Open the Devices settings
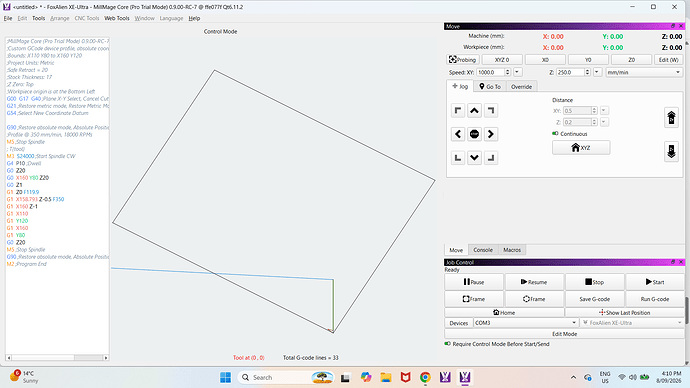The width and height of the screenshot is (690, 388). (x=459, y=323)
